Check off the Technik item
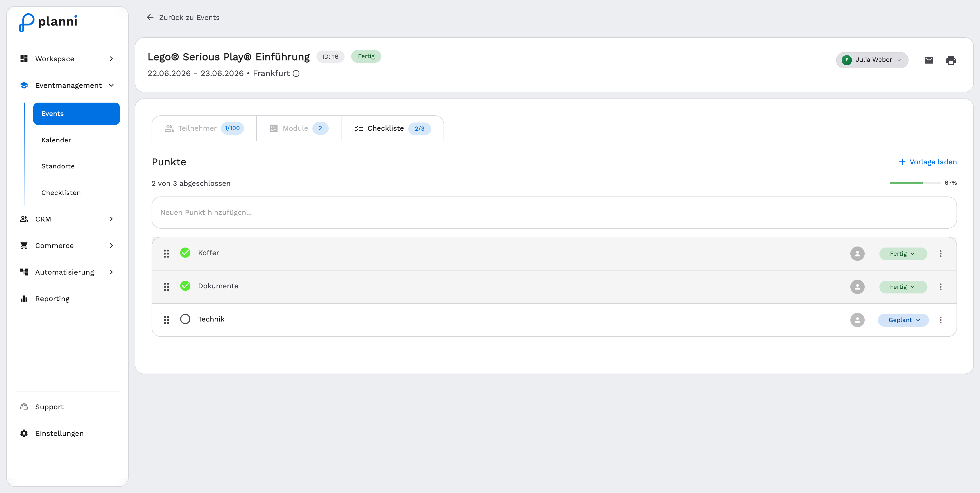Viewport: 980px width, 493px height. (x=185, y=319)
